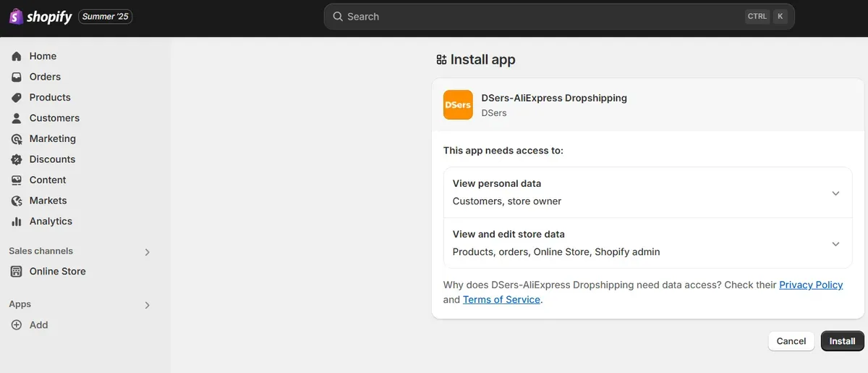
Task: Click the Shopify logo
Action: 41,16
